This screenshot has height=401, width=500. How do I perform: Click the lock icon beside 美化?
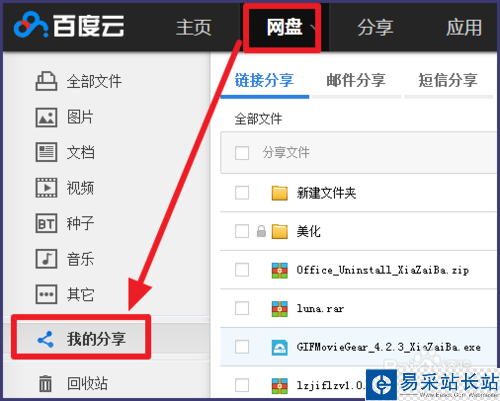(261, 231)
